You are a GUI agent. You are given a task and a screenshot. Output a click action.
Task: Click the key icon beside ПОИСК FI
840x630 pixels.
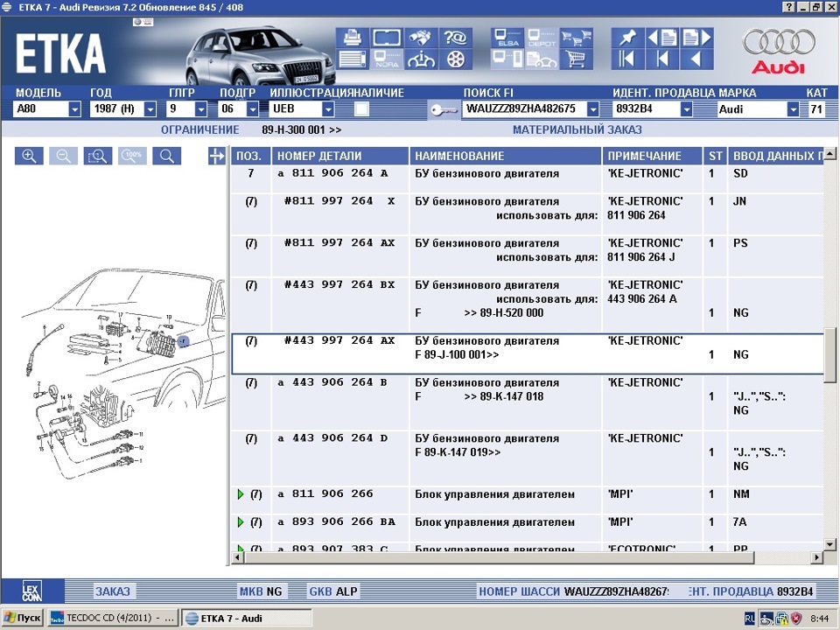click(x=444, y=110)
